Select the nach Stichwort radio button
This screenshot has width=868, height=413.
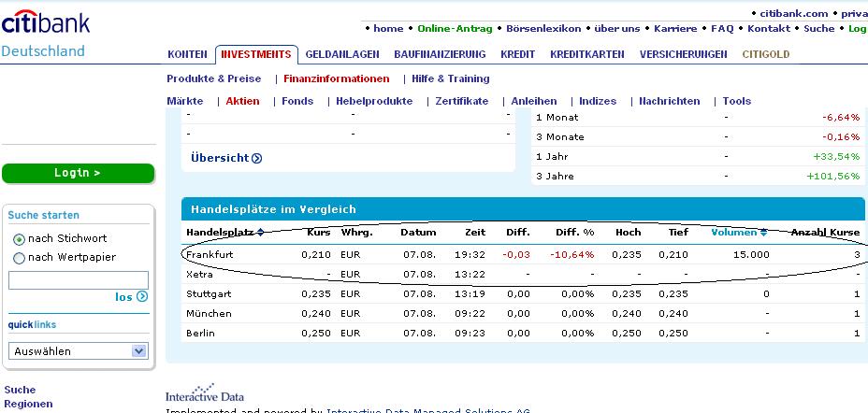(x=19, y=239)
